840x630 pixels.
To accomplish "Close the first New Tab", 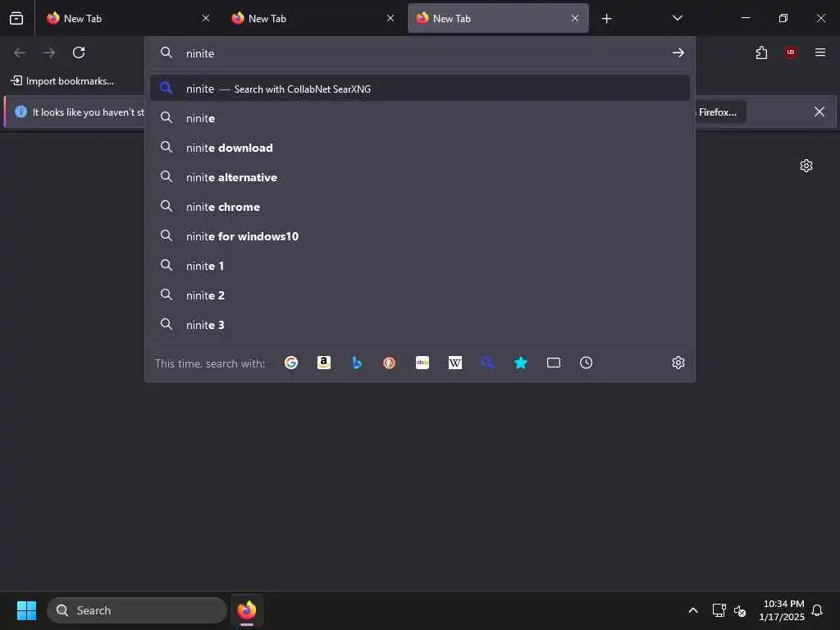I will click(206, 18).
